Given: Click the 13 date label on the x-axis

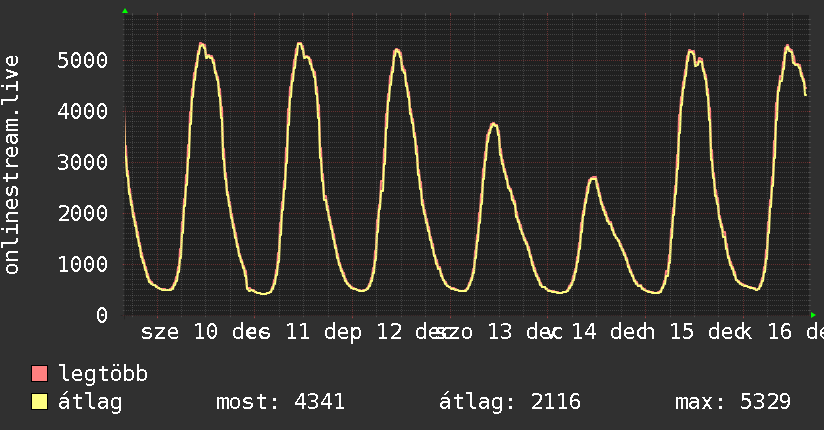Looking at the screenshot, I should click(x=499, y=332).
